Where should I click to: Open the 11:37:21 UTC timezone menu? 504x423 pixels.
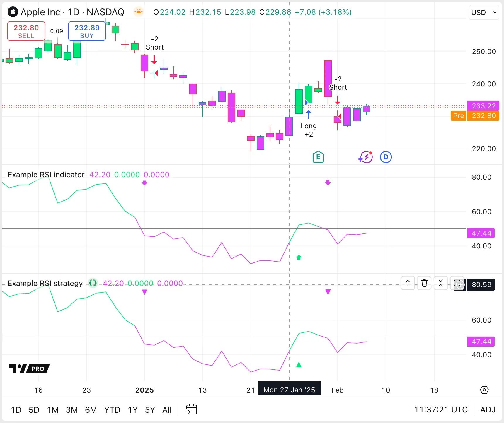[441, 410]
